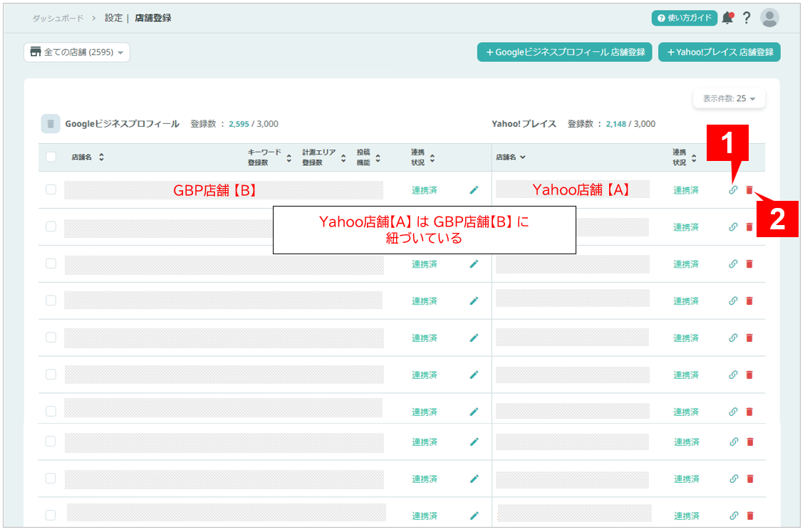The image size is (805, 532).
Task: Open the notifications bell
Action: point(727,18)
